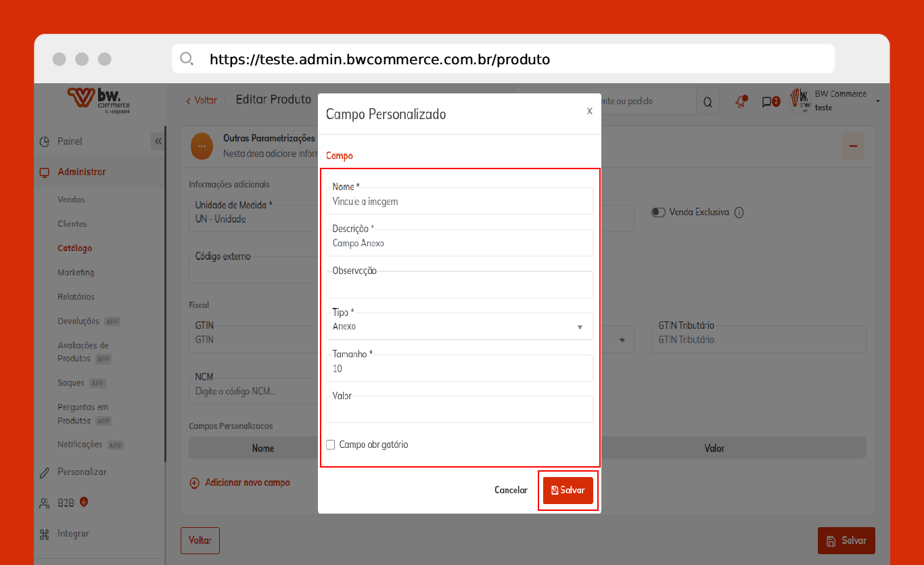Click the Outras Parametrizações orange icon
924x565 pixels.
pos(202,146)
